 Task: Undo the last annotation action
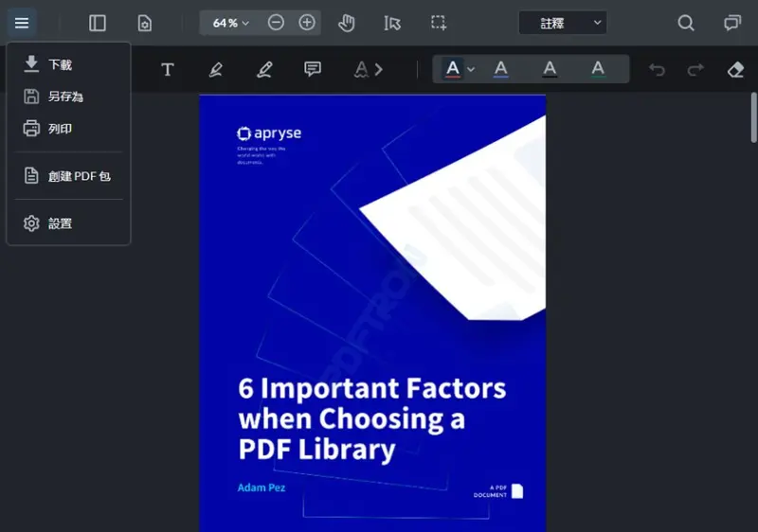click(x=657, y=70)
